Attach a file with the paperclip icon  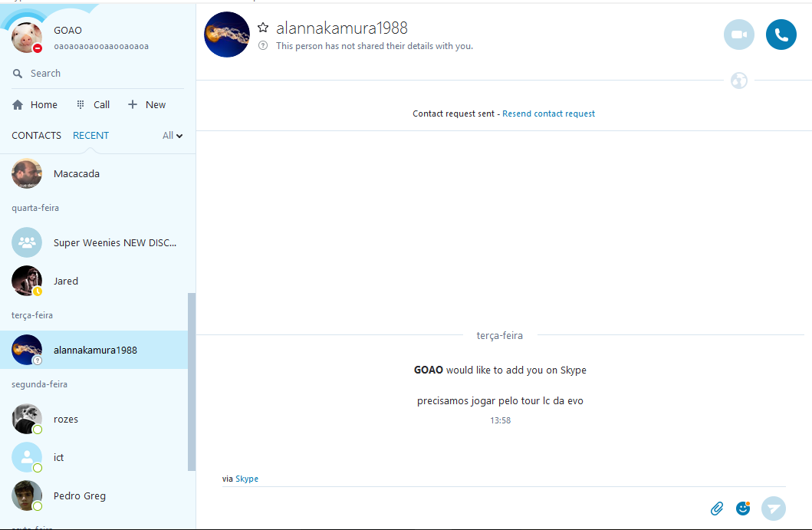[717, 509]
